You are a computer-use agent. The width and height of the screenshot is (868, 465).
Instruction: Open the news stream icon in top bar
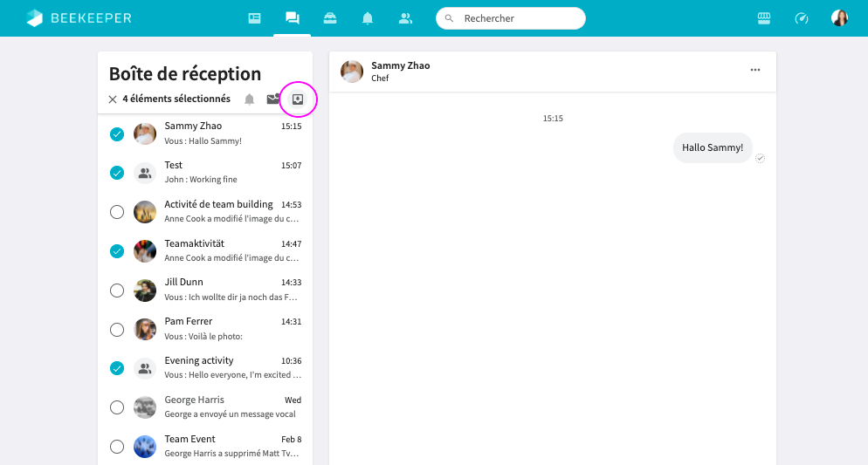pyautogui.click(x=255, y=18)
